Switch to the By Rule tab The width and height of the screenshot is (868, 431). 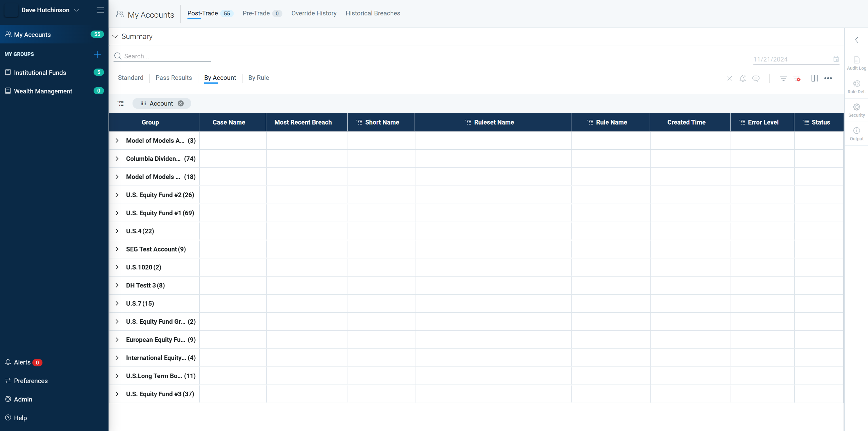[x=258, y=78]
